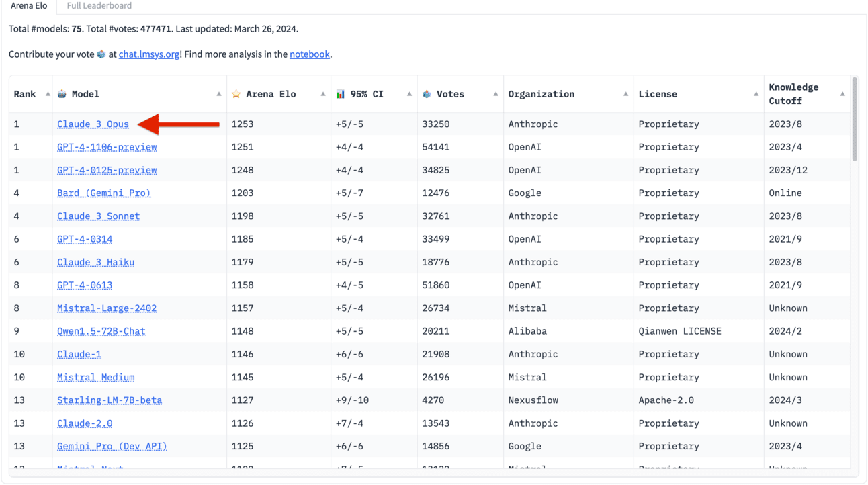Open the Mistral-Large-2402 link
868x485 pixels.
(107, 308)
